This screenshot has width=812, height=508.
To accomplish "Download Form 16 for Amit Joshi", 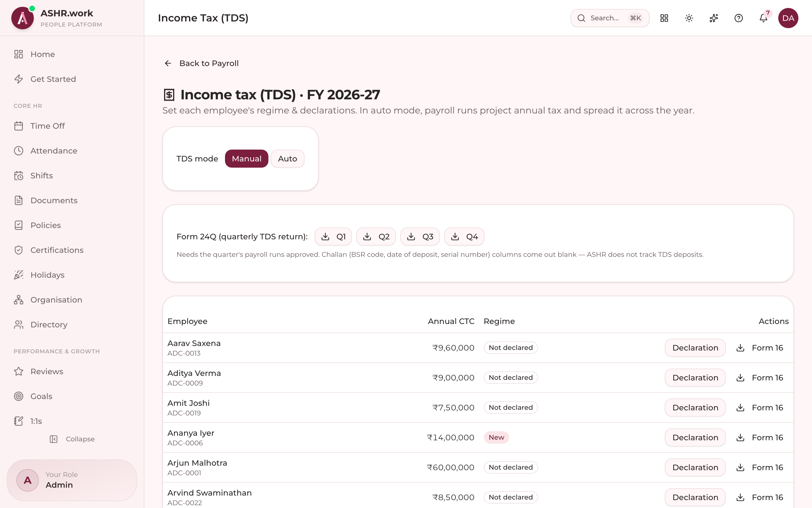I will click(760, 408).
